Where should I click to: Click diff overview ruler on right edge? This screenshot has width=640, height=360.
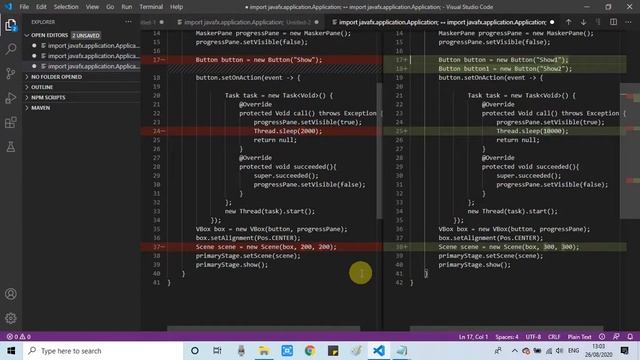pyautogui.click(x=630, y=151)
